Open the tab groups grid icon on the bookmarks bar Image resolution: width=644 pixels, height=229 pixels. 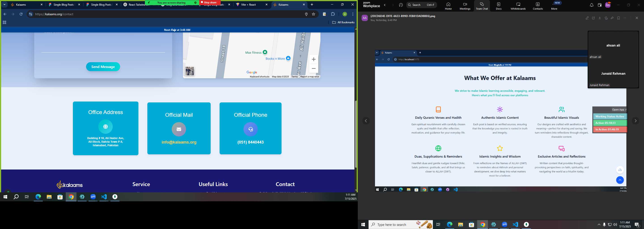point(4,23)
